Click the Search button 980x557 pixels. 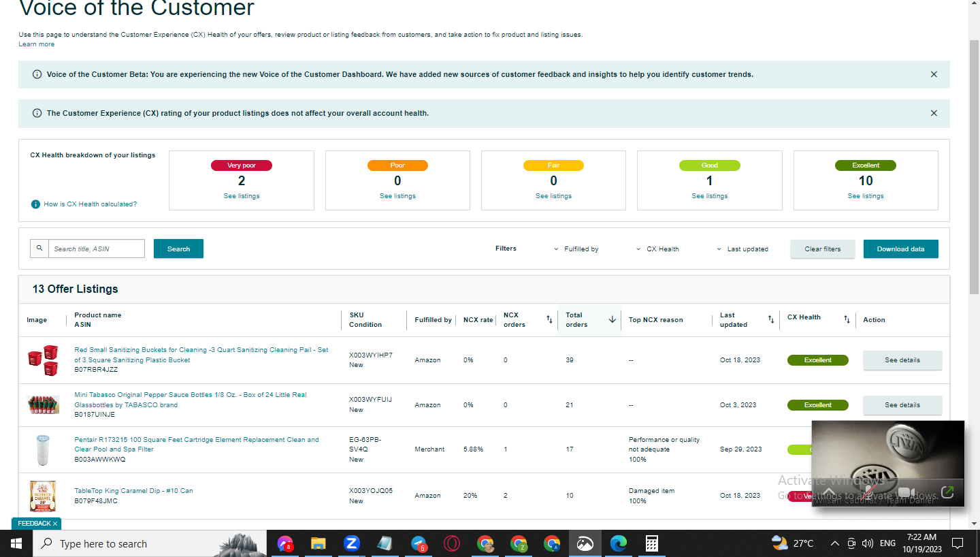178,249
